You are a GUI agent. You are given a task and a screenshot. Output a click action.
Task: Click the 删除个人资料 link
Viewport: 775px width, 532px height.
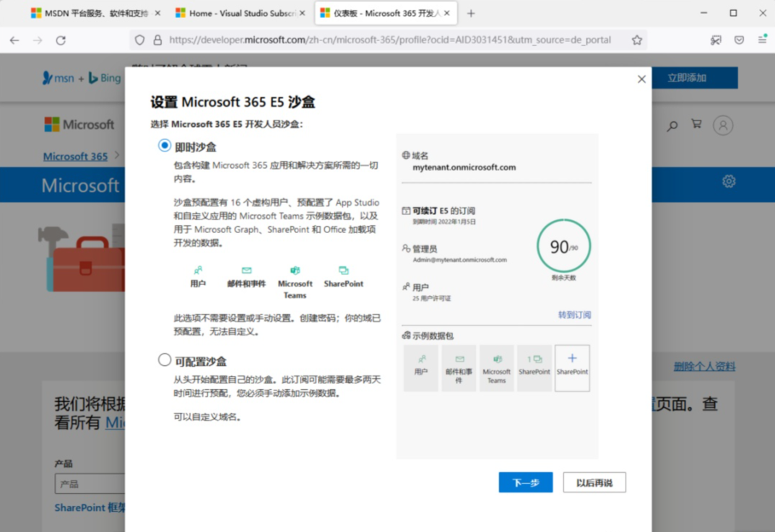pyautogui.click(x=704, y=366)
